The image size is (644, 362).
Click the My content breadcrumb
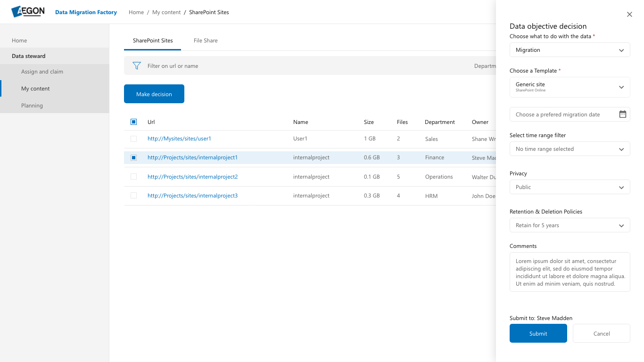166,12
